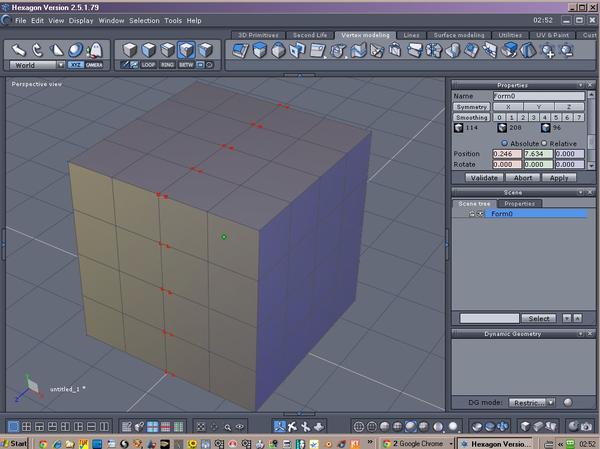This screenshot has width=600, height=449.
Task: Switch to Select Edges mode cube
Action: tap(167, 50)
